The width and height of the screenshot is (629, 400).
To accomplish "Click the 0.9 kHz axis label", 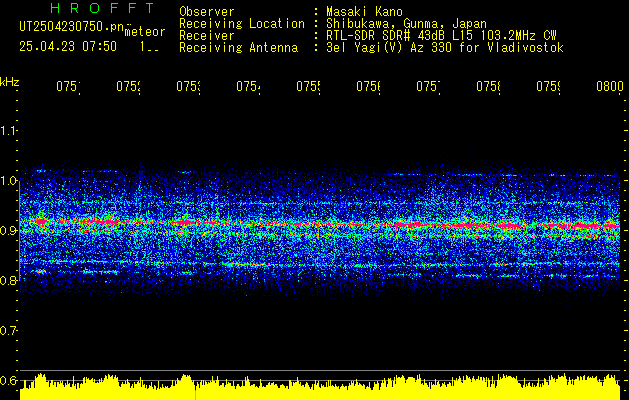I will tap(8, 230).
